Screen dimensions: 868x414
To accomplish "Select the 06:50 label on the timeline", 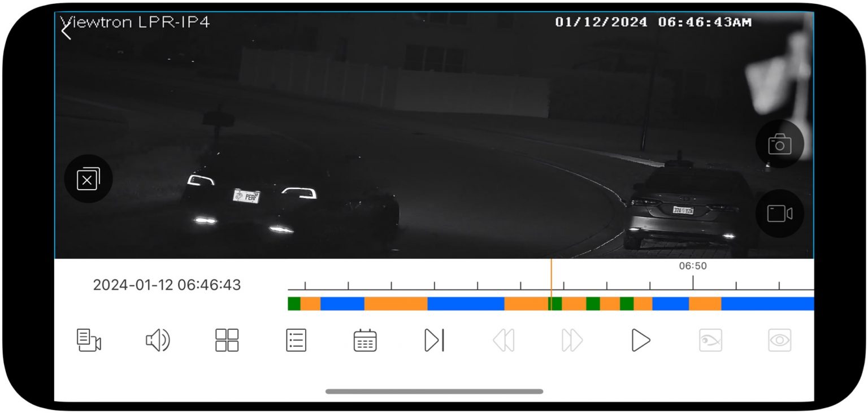I will tap(693, 265).
